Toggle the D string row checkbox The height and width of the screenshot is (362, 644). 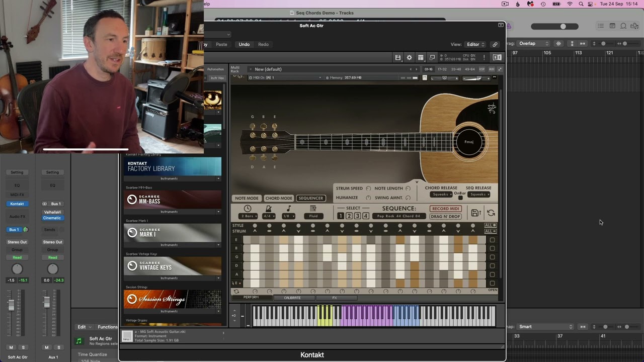point(492,265)
